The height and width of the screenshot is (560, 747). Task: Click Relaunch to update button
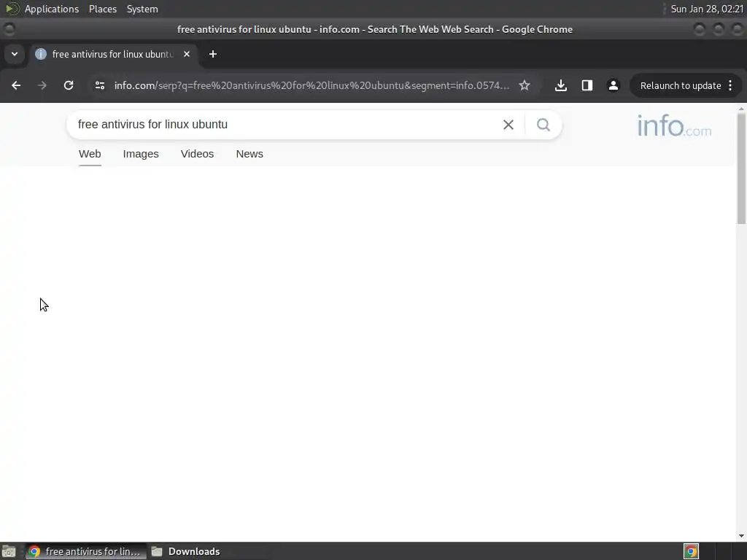tap(681, 86)
